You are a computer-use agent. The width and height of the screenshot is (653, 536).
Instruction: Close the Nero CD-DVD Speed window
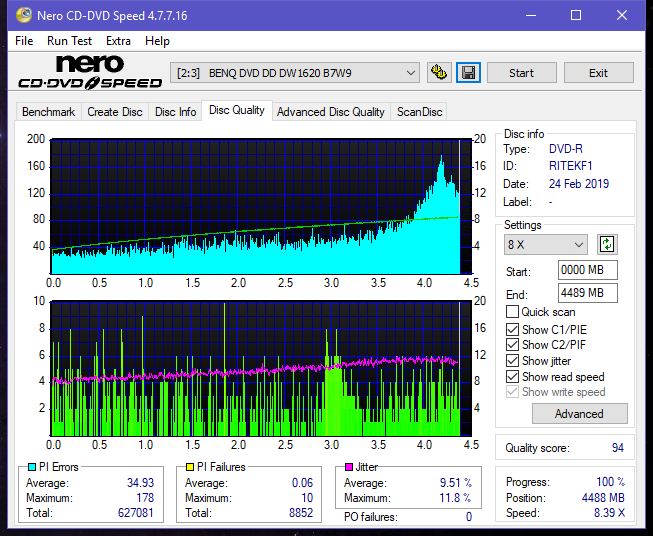(x=622, y=15)
